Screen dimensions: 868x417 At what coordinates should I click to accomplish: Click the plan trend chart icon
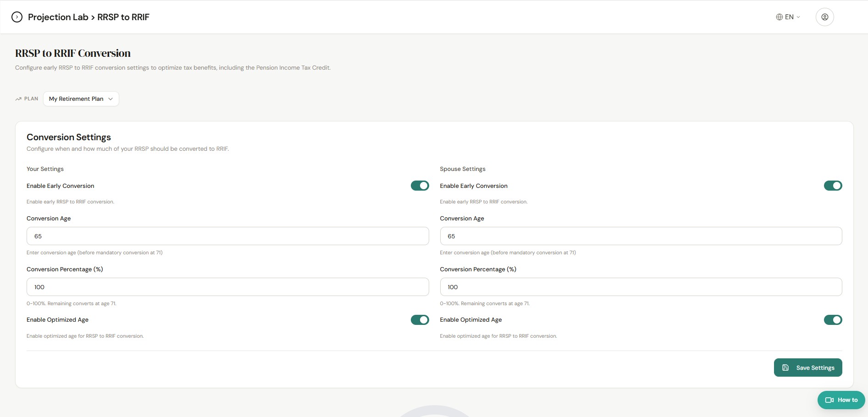(x=18, y=99)
